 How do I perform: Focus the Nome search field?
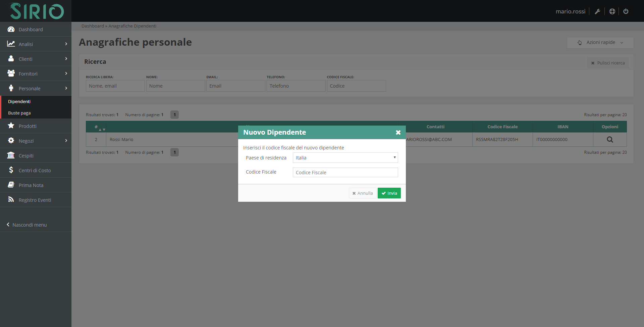[175, 86]
